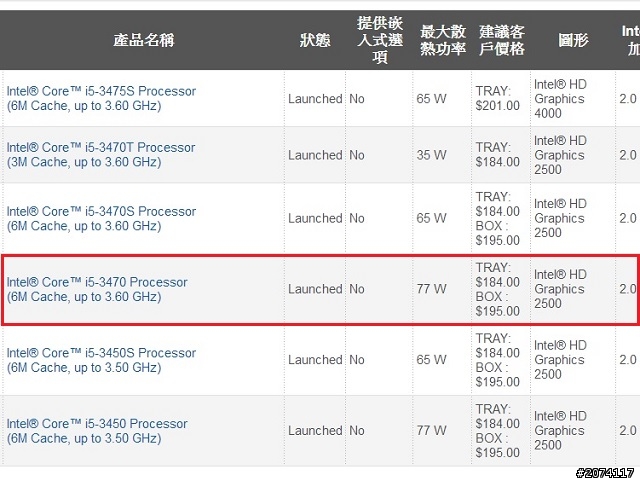Image resolution: width=640 pixels, height=481 pixels.
Task: Select the 65 W value for i5-3475S
Action: (431, 98)
